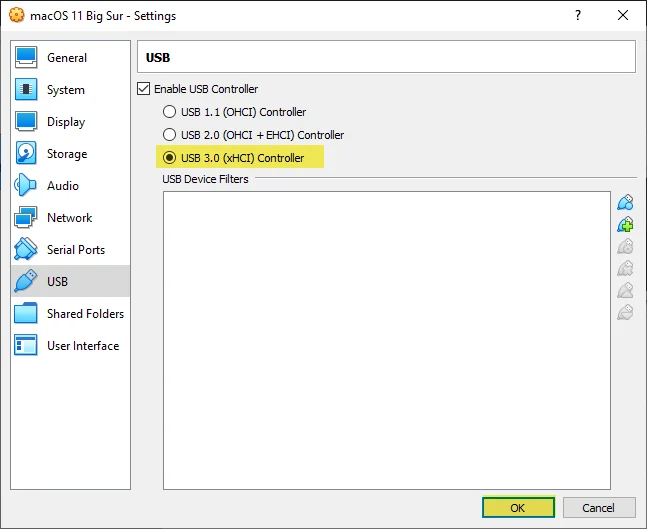Open the General settings icon

click(26, 57)
